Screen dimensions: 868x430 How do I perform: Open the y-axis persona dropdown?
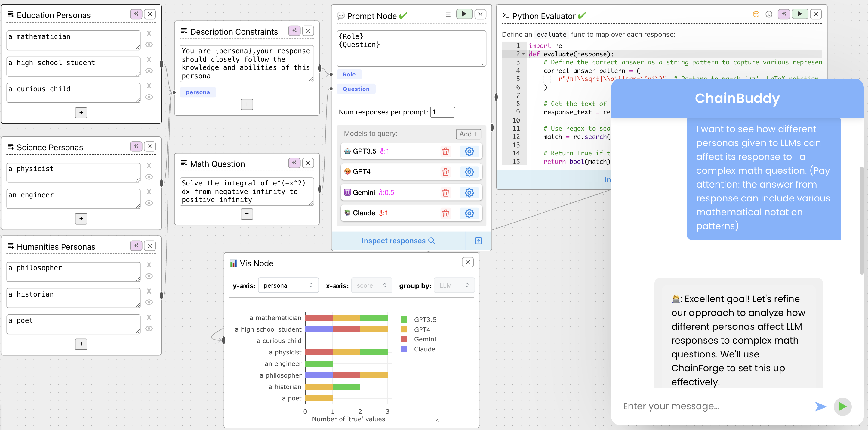point(288,286)
